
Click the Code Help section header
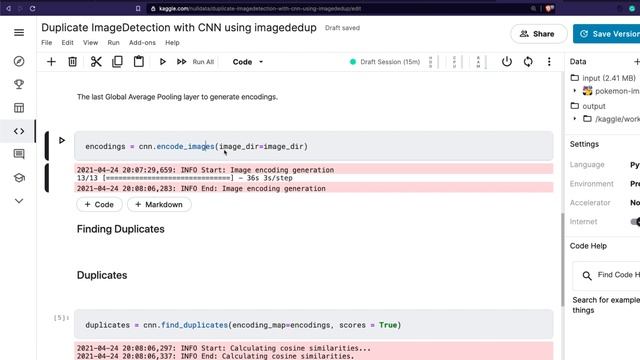[x=588, y=246]
